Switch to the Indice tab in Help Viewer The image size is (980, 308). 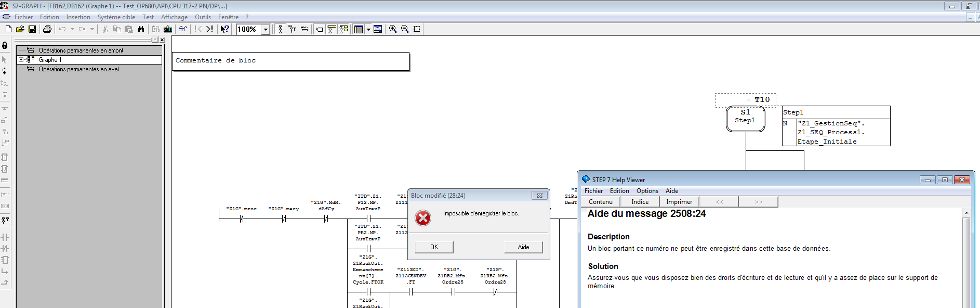point(640,202)
